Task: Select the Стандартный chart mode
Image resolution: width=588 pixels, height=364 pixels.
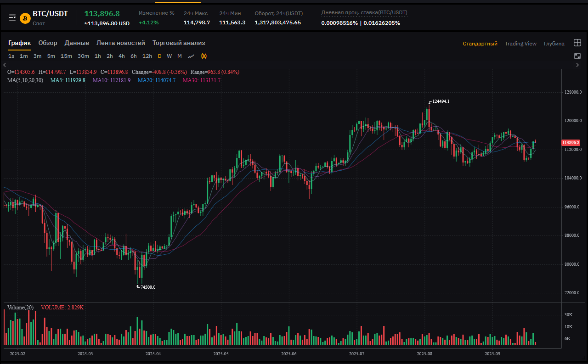Action: click(x=480, y=44)
